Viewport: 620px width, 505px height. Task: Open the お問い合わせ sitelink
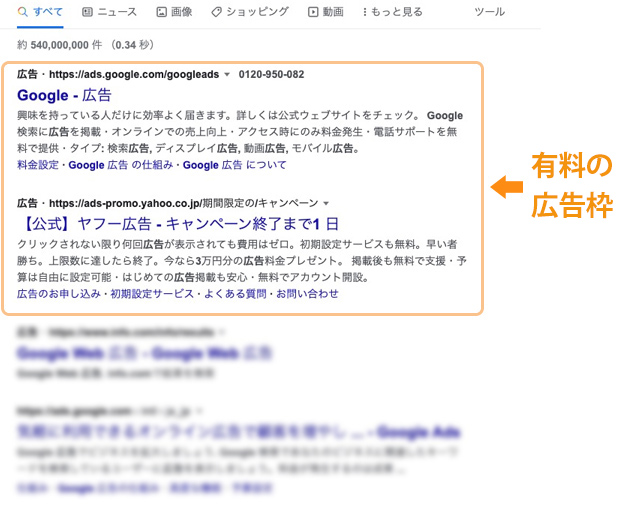307,294
